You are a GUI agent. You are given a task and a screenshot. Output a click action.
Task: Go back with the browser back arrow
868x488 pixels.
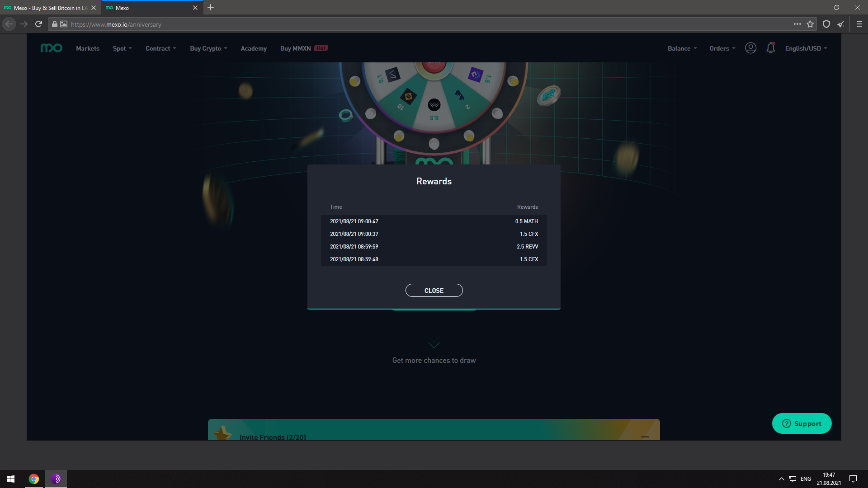click(9, 24)
